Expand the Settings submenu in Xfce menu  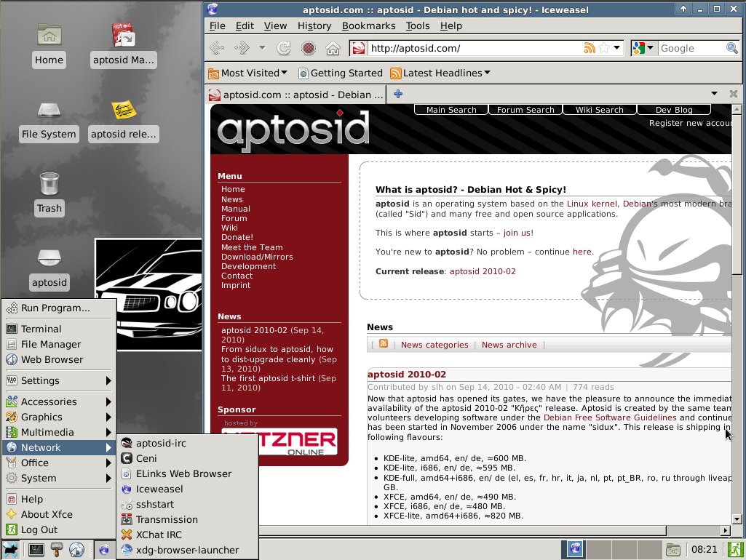59,380
